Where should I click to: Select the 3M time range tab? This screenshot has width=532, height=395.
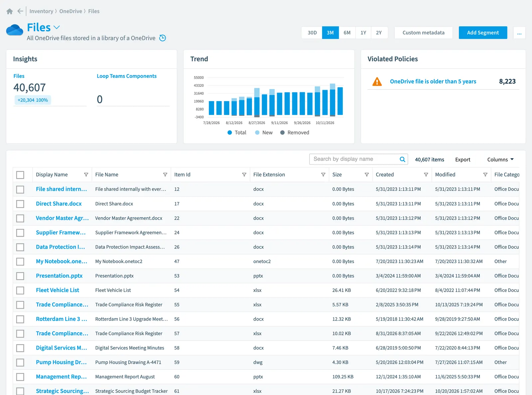(x=330, y=33)
